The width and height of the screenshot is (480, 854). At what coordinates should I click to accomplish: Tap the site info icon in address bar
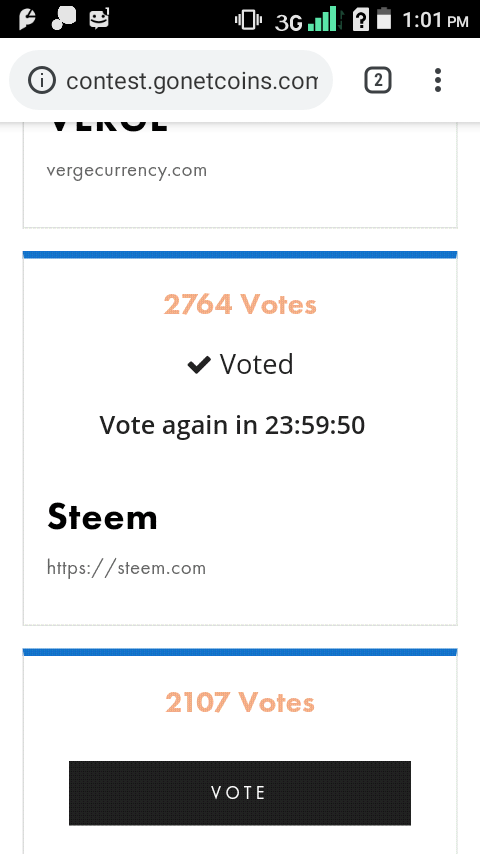pos(42,81)
